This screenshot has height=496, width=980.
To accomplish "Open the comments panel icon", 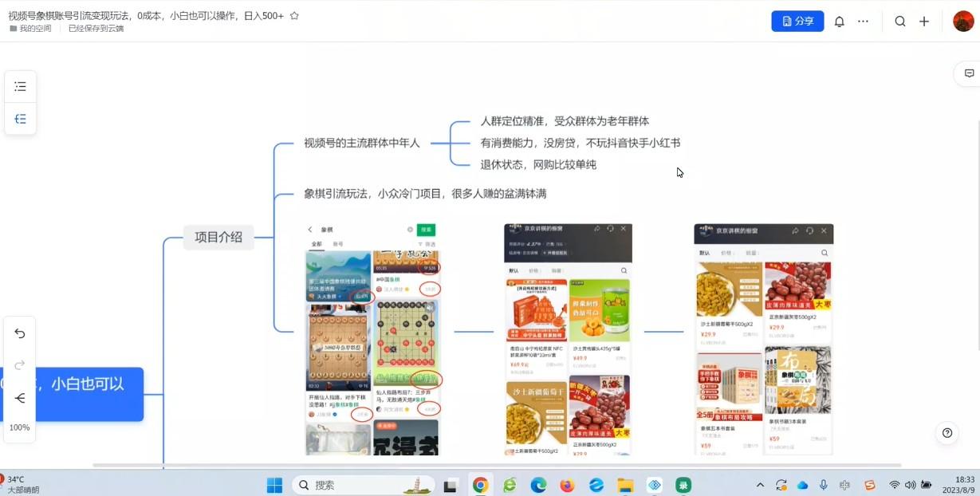I will coord(969,73).
